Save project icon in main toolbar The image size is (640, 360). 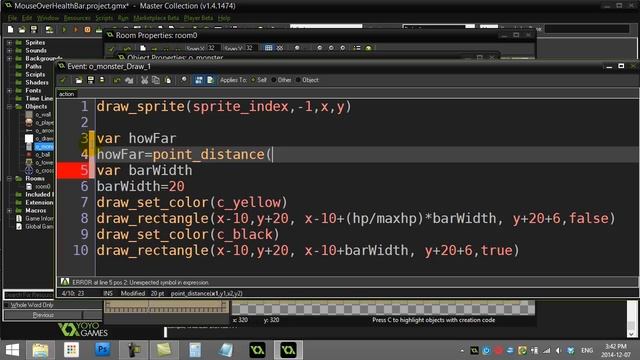(x=34, y=29)
